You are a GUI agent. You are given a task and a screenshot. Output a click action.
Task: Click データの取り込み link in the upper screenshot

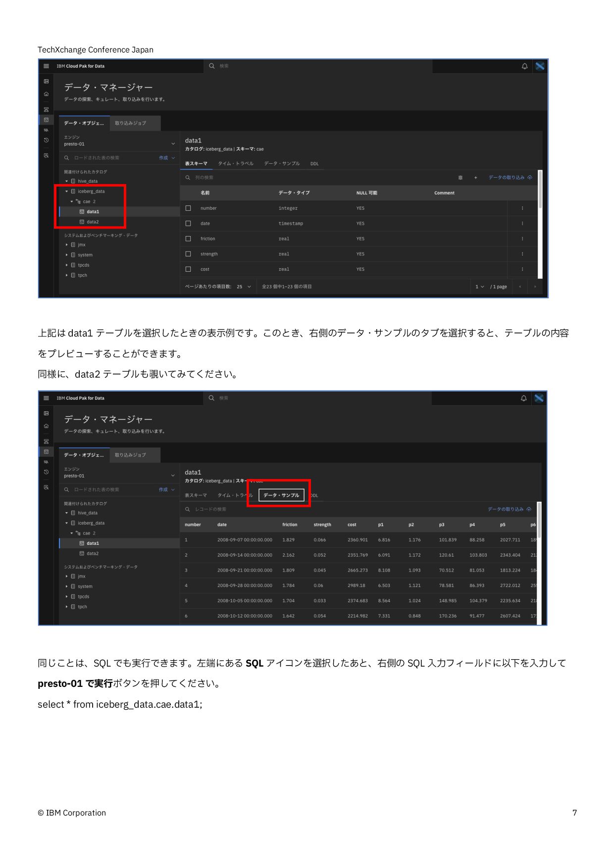point(510,178)
